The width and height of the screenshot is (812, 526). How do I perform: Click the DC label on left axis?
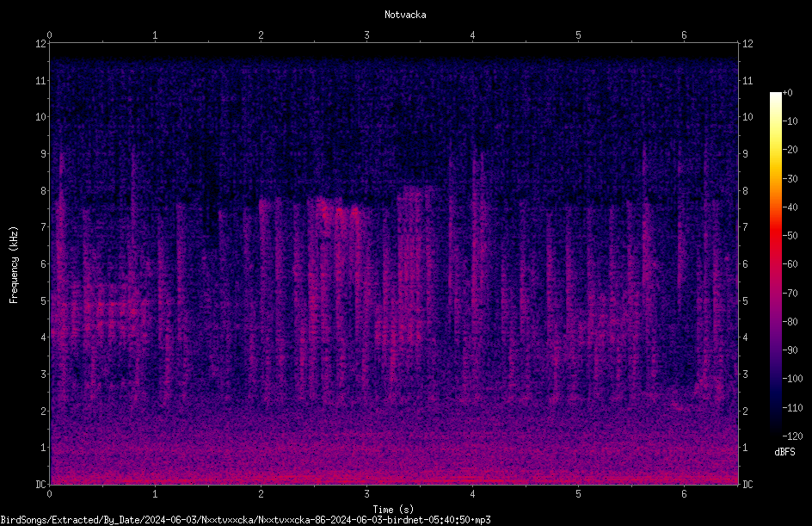(40, 485)
